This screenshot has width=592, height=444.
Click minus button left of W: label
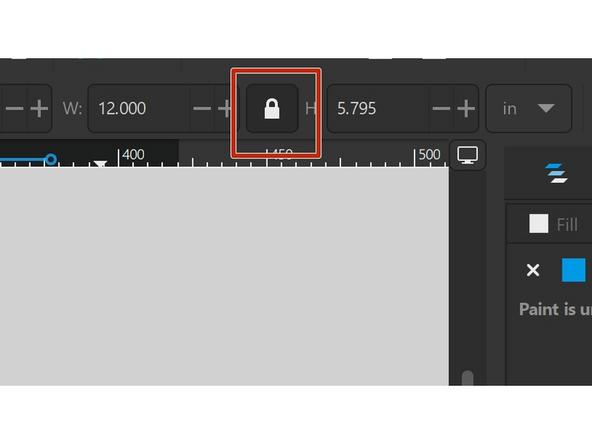click(x=14, y=109)
